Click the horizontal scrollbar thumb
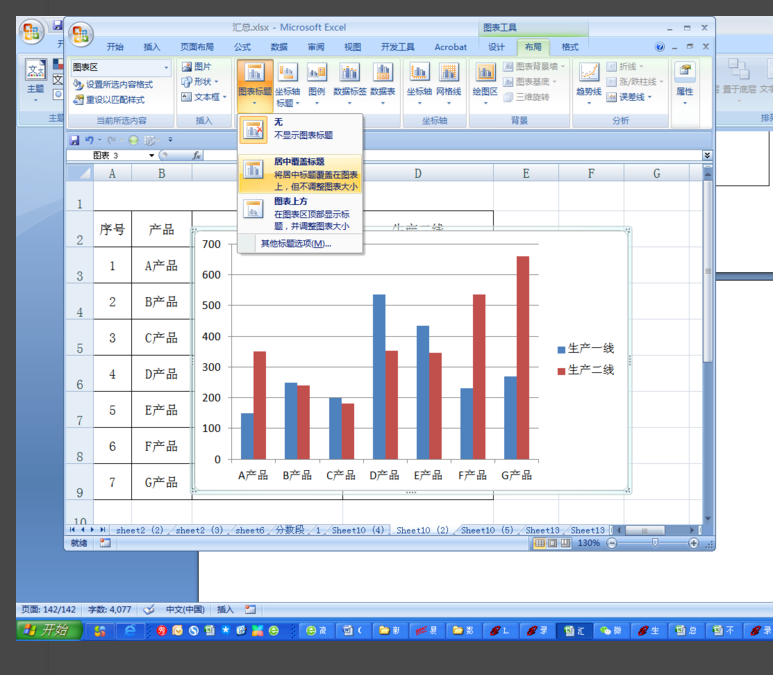 coord(645,530)
